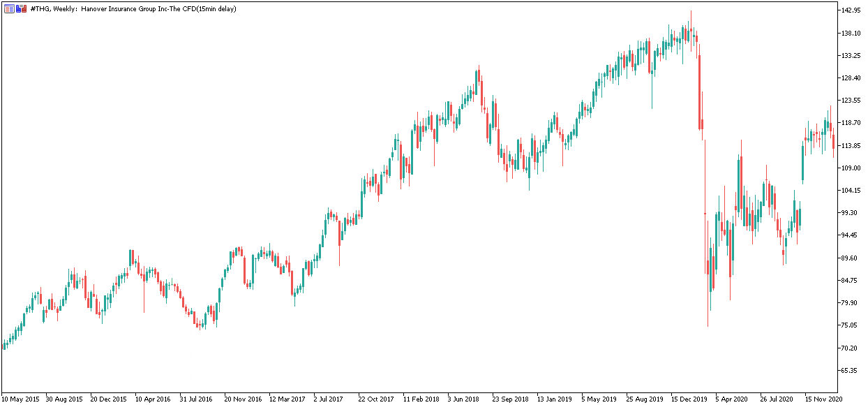868x405 pixels.
Task: Select the 5 Apr 2020 time marker
Action: [x=732, y=399]
